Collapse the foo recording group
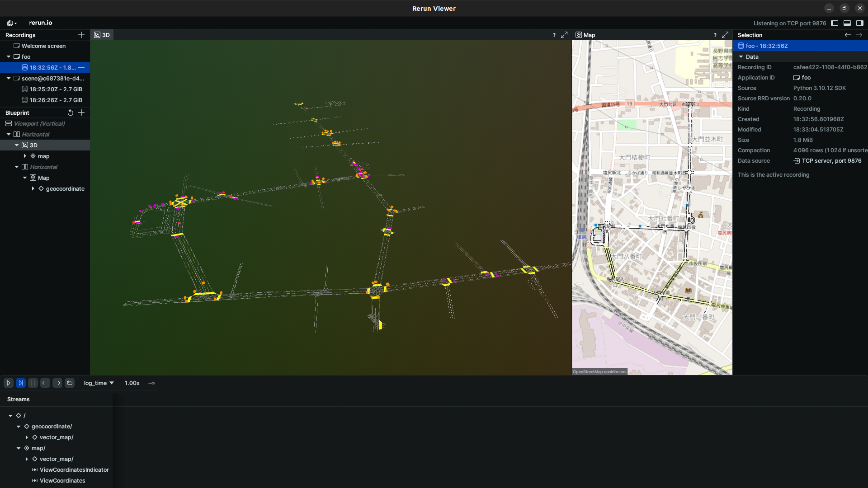Image resolution: width=868 pixels, height=488 pixels. [x=8, y=56]
